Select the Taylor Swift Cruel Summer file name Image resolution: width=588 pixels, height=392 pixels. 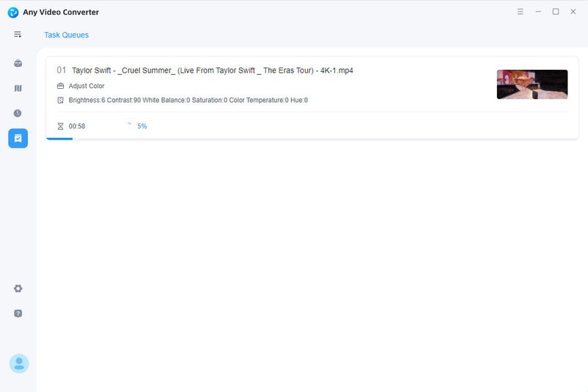click(x=212, y=70)
